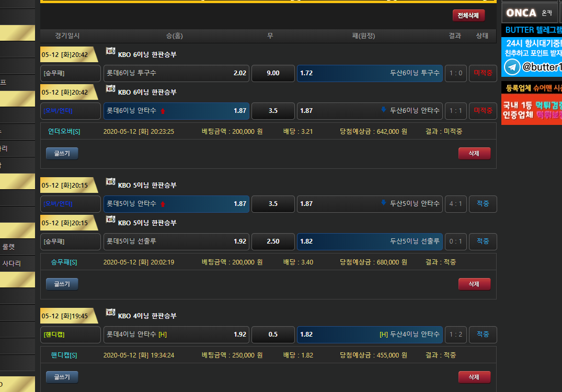562x392 pixels.
Task: Click the red arrow next to 롯데6이닝 안타수
Action: [x=163, y=111]
